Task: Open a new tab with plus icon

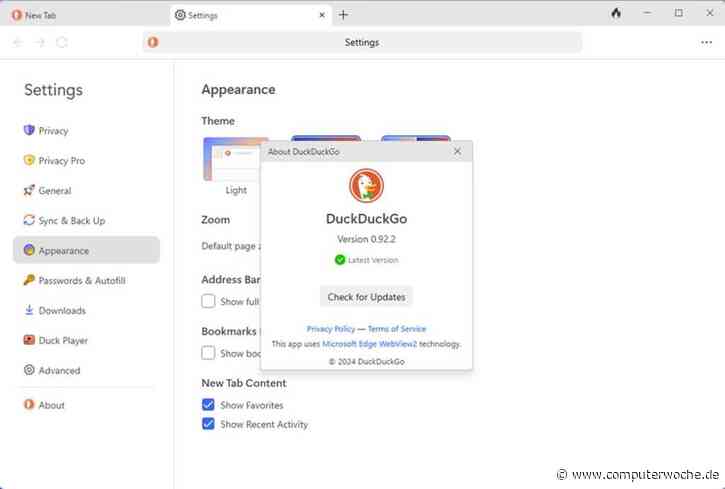Action: 343,15
